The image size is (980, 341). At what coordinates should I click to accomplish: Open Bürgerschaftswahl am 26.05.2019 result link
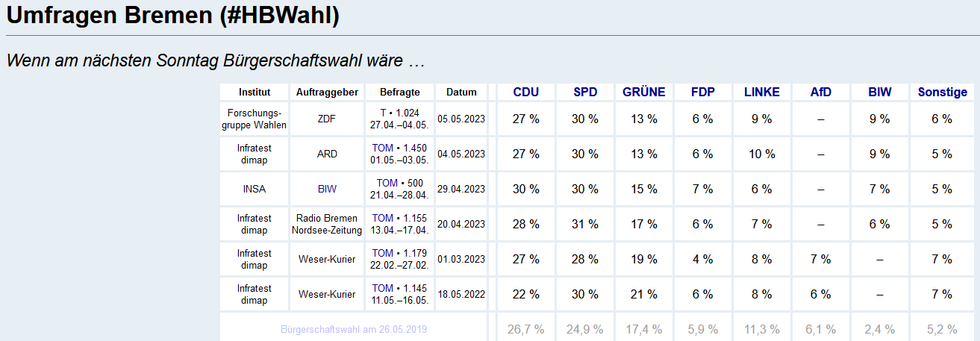[355, 329]
